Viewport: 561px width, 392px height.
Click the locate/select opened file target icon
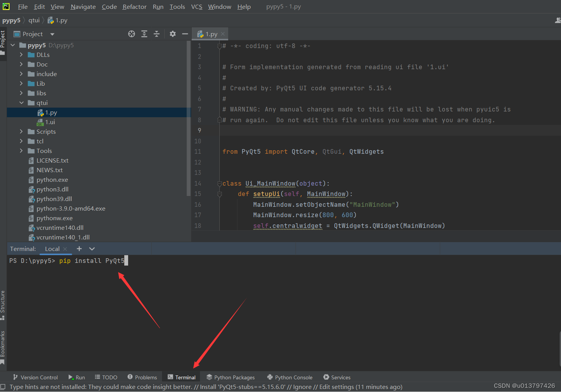[x=132, y=34]
